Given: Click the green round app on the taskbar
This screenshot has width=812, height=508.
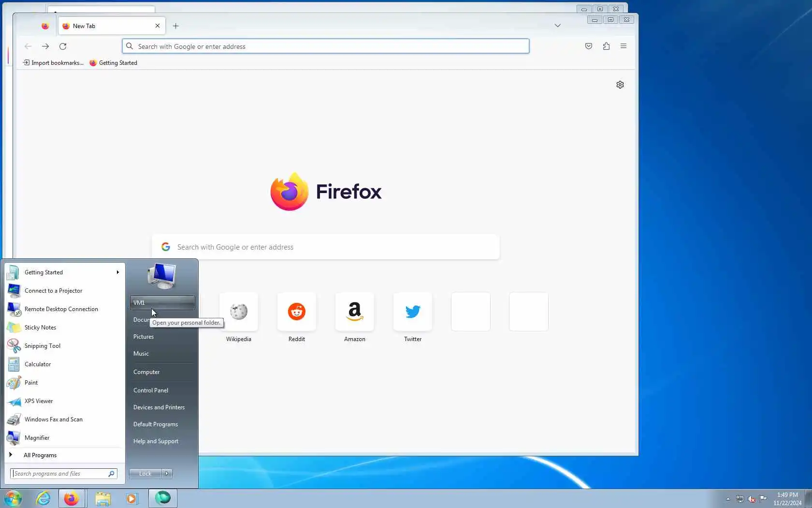Looking at the screenshot, I should pos(163,498).
